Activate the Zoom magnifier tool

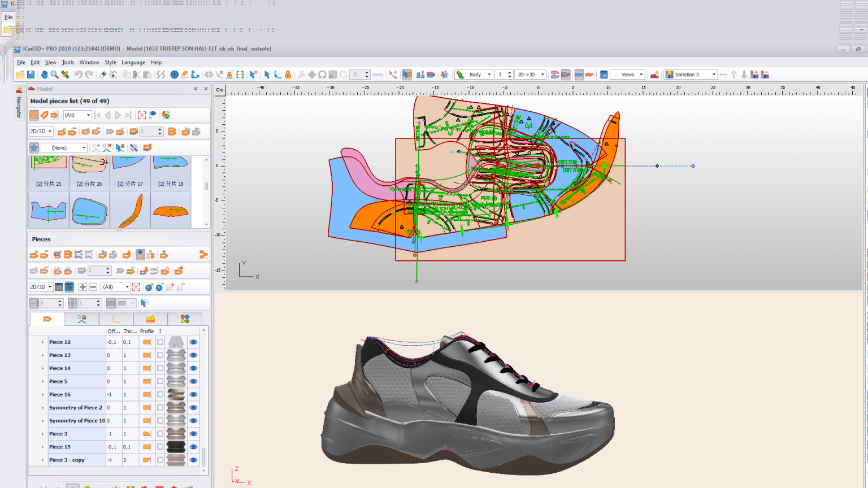(54, 75)
